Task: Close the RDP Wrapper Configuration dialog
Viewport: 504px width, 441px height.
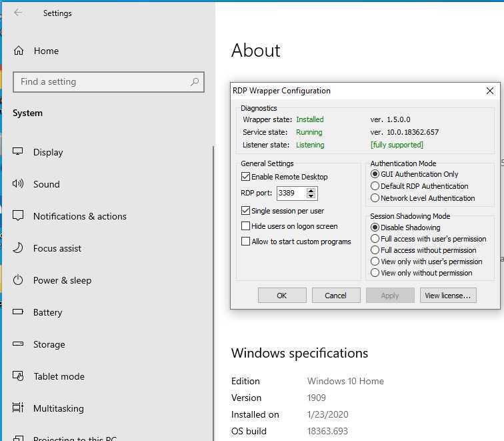Action: [490, 91]
